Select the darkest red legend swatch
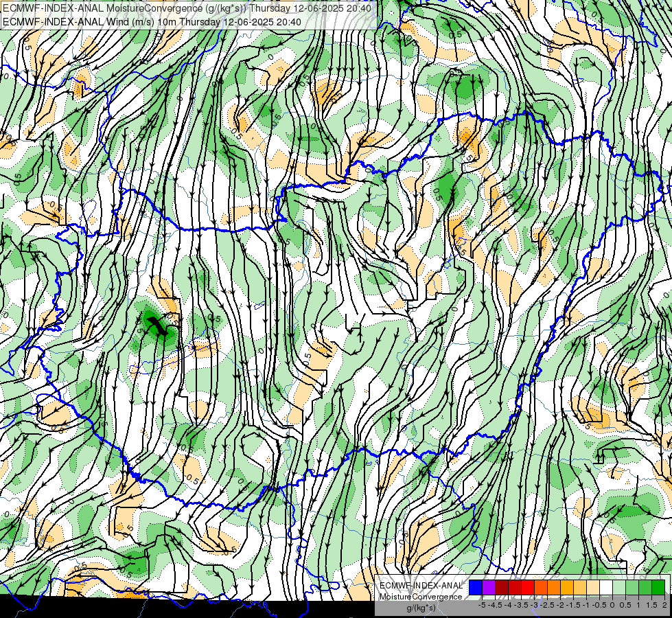Screen dimensions: 672x618 [x=502, y=588]
